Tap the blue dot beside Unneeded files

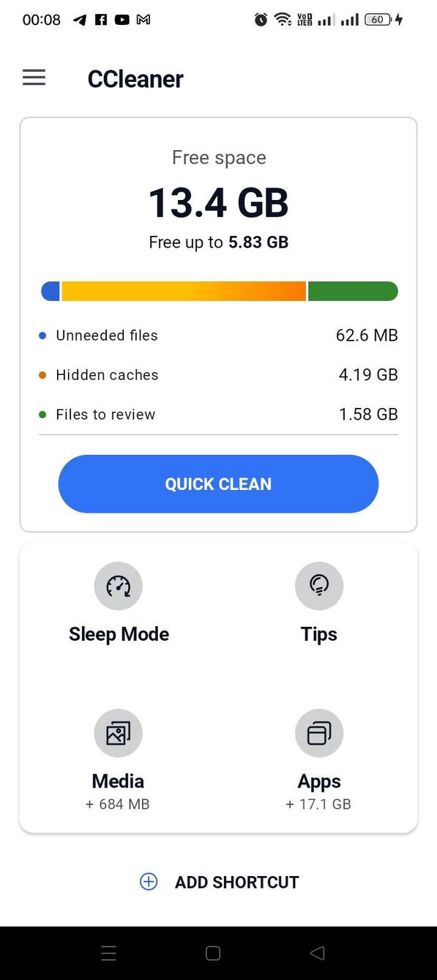point(42,335)
